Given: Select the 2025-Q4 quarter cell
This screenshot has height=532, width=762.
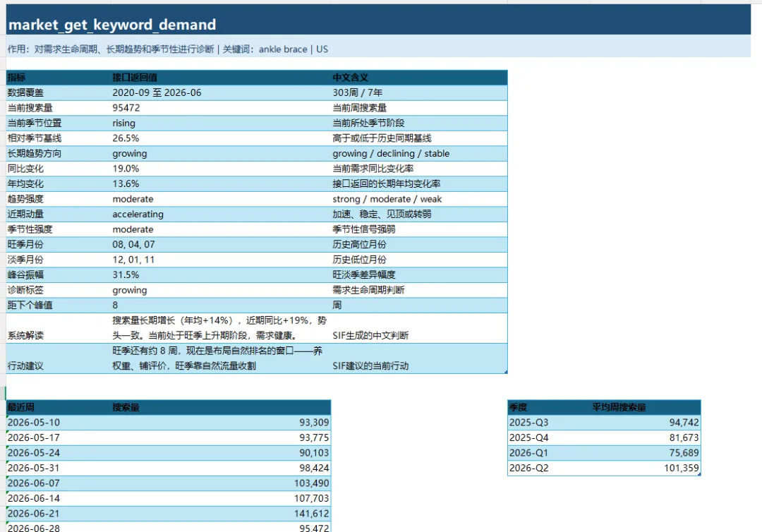Looking at the screenshot, I should 549,437.
